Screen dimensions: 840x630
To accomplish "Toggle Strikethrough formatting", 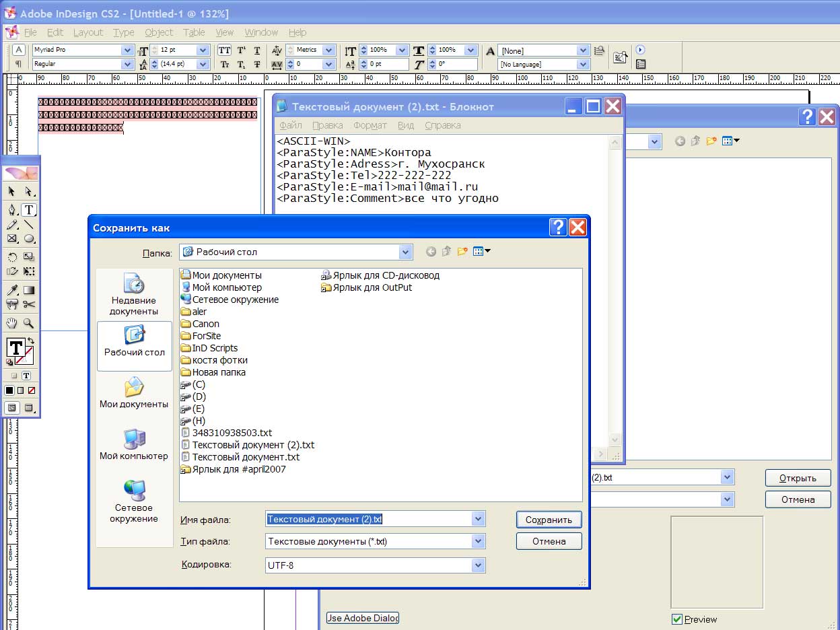I will [257, 65].
